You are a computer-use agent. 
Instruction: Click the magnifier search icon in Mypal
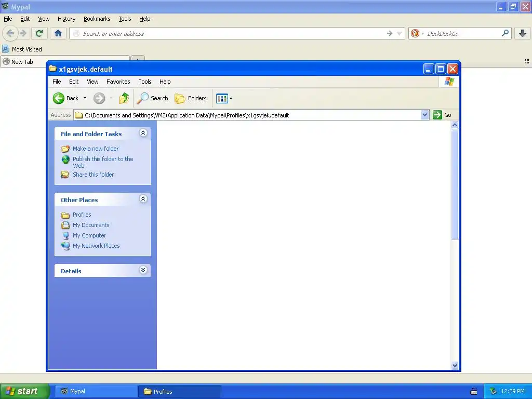(505, 33)
